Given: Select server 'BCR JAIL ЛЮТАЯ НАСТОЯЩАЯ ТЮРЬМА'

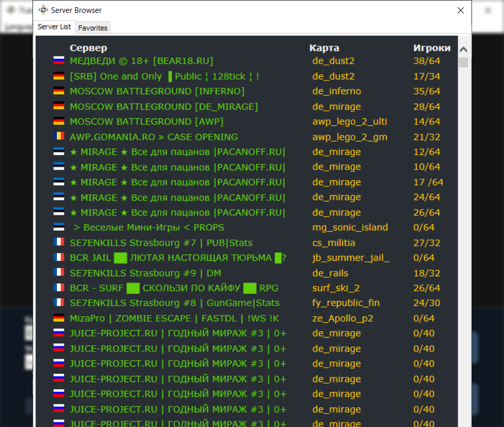Looking at the screenshot, I should pyautogui.click(x=178, y=258).
